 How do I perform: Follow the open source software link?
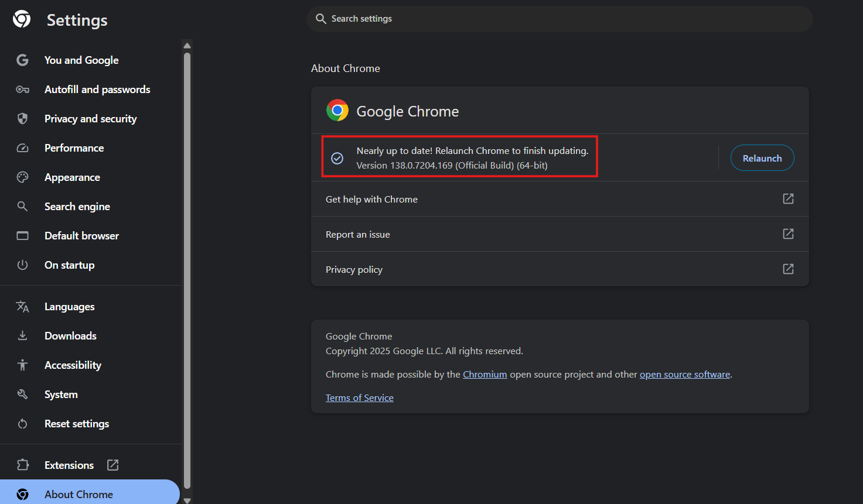(684, 375)
